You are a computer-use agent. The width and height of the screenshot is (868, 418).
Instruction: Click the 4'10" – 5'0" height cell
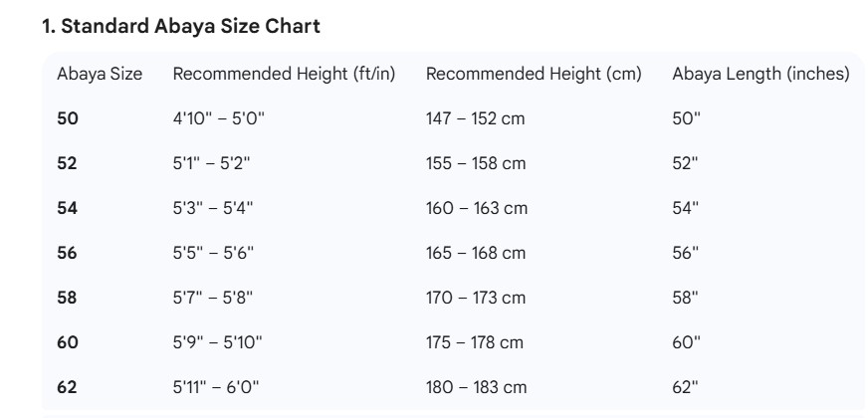click(x=219, y=119)
